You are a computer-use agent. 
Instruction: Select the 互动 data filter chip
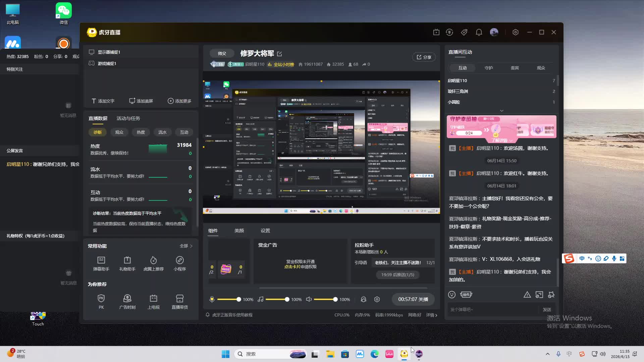[184, 132]
